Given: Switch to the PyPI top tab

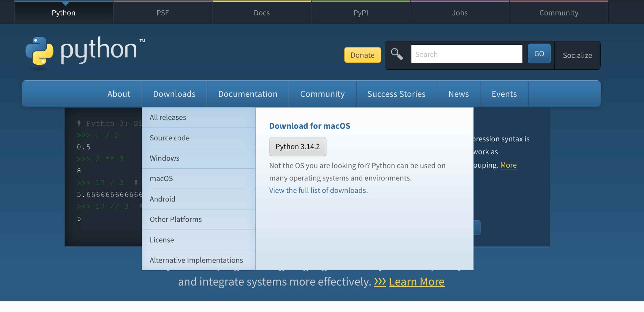Looking at the screenshot, I should [x=360, y=12].
